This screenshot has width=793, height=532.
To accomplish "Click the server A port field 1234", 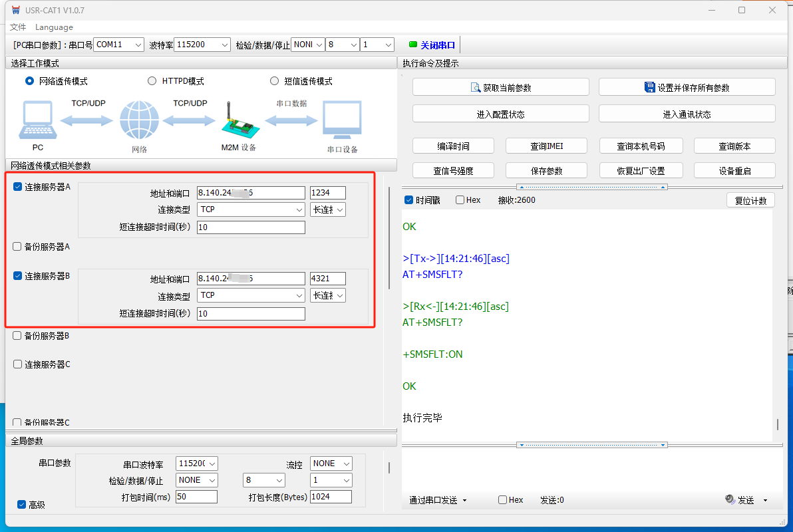I will tap(327, 193).
